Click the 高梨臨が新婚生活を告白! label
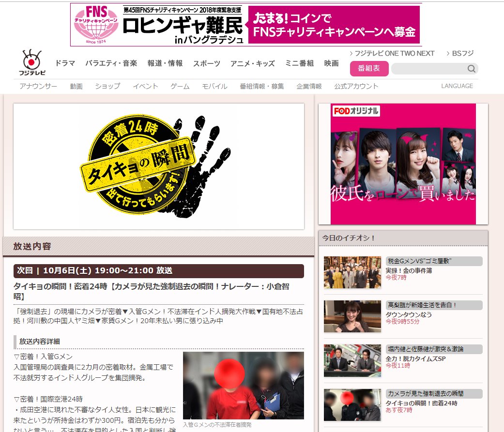This screenshot has height=432, width=504. [x=434, y=305]
